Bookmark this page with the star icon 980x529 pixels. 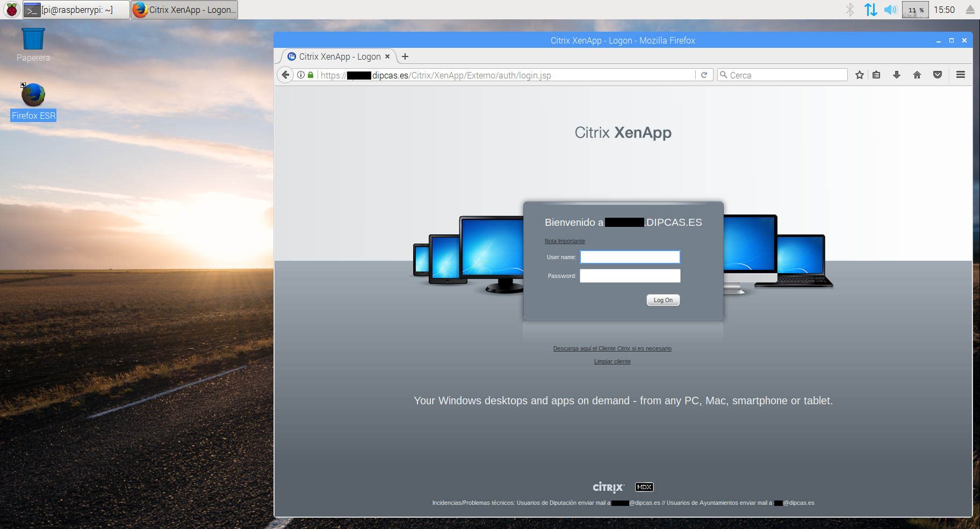click(860, 75)
